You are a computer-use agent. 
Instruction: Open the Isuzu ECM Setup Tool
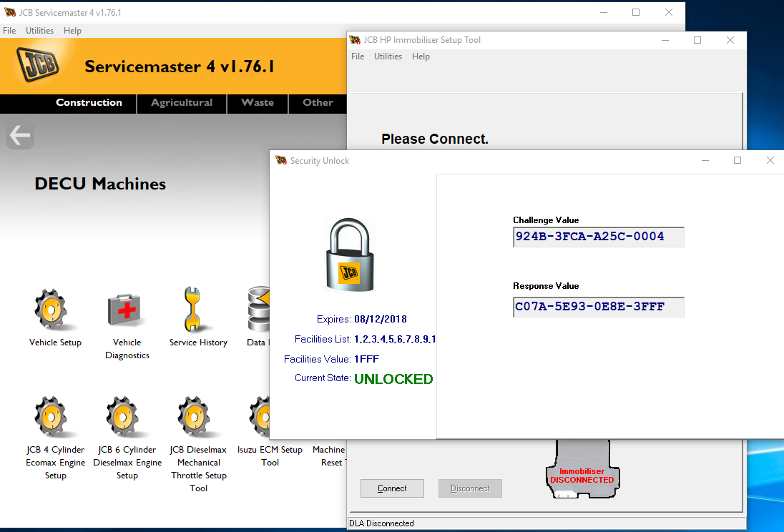click(260, 417)
